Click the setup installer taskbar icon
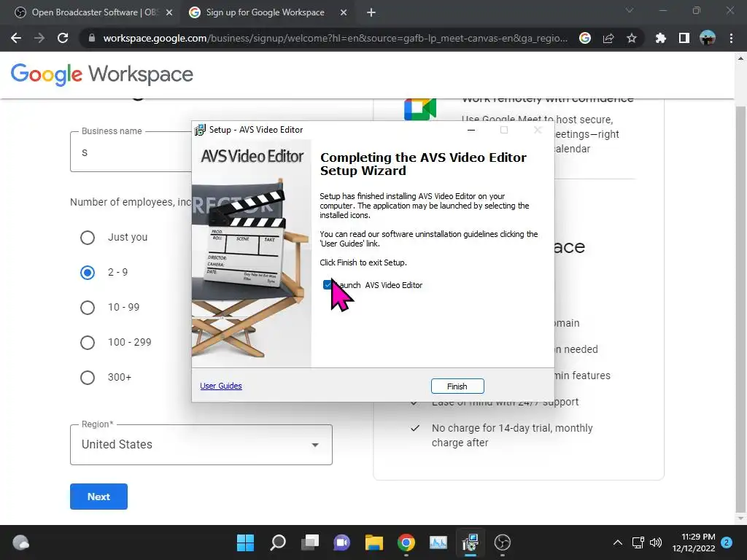 pyautogui.click(x=471, y=542)
